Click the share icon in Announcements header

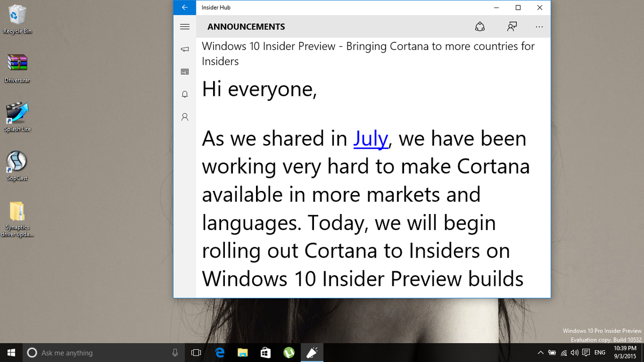[x=480, y=27]
